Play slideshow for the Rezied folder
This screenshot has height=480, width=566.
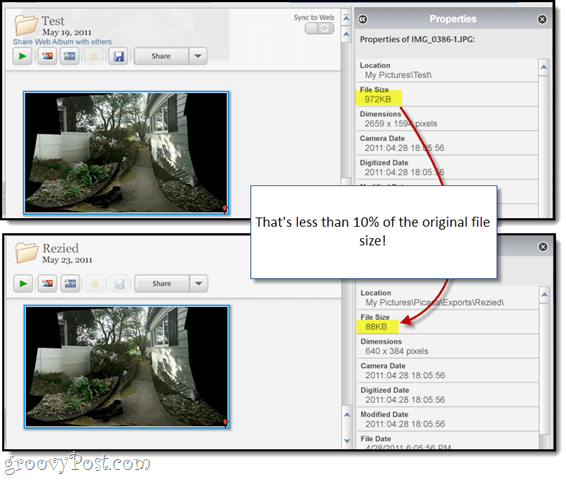[x=23, y=283]
